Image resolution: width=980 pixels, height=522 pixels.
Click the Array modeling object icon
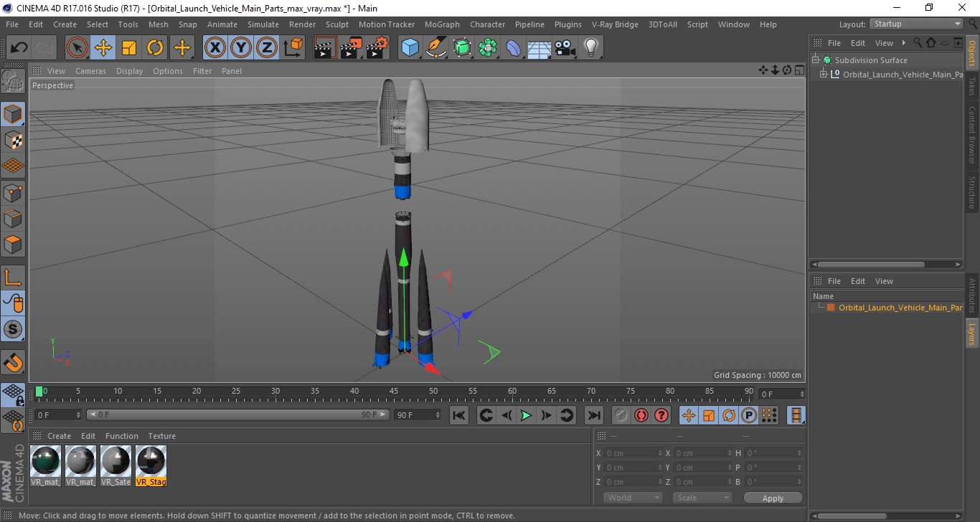(488, 48)
